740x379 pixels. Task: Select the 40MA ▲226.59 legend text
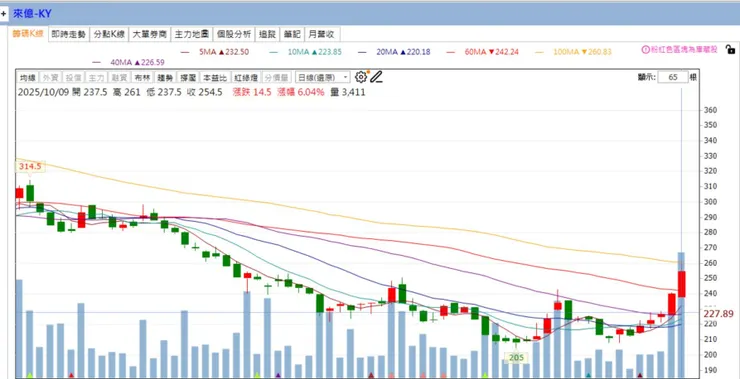[x=137, y=62]
